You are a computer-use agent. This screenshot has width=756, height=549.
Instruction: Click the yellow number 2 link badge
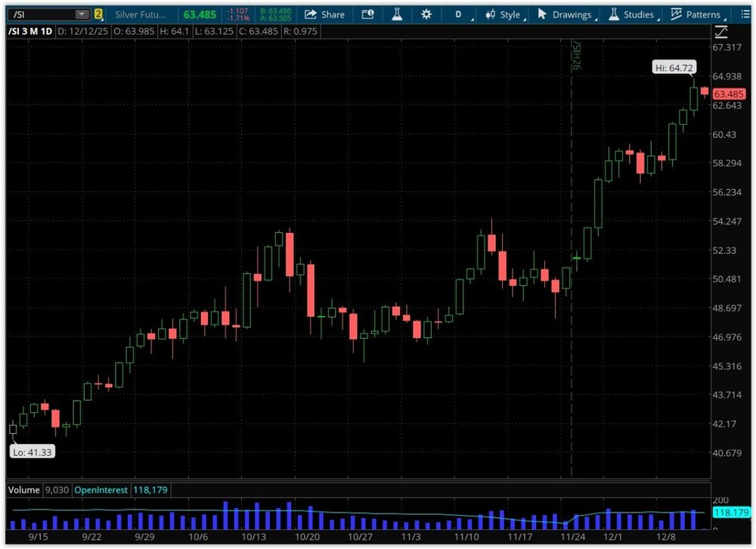coord(98,14)
